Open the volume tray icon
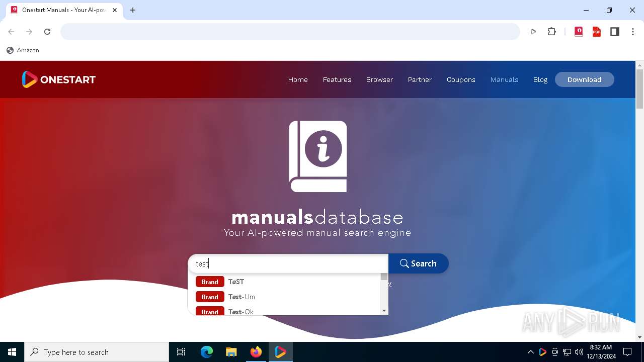644x362 pixels. tap(579, 352)
